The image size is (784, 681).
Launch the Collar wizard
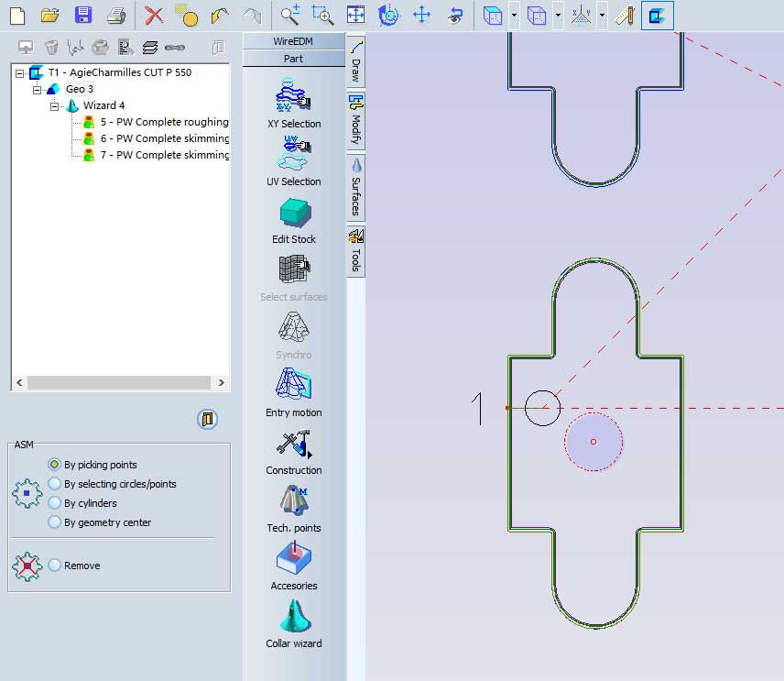294,617
